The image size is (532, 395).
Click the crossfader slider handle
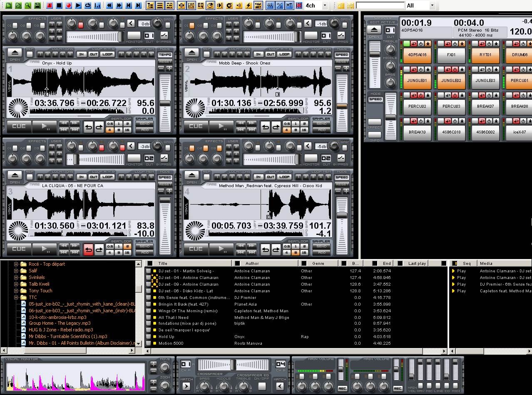pyautogui.click(x=233, y=365)
